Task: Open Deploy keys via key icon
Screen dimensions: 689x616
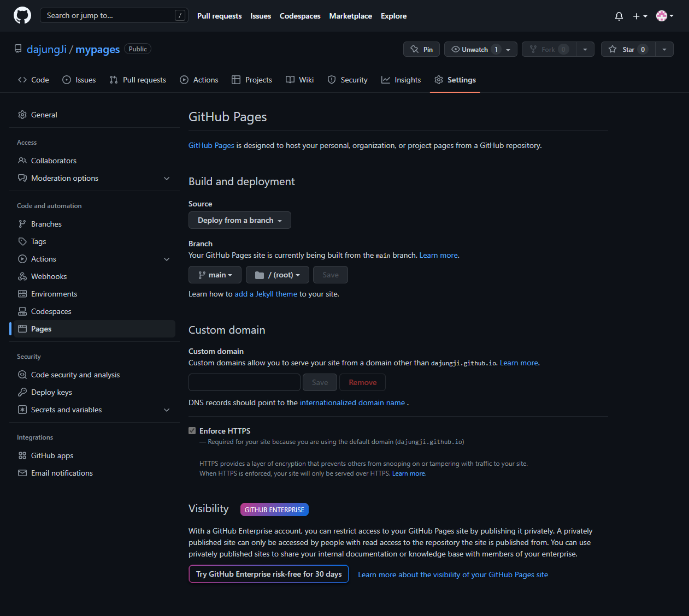Action: tap(22, 392)
